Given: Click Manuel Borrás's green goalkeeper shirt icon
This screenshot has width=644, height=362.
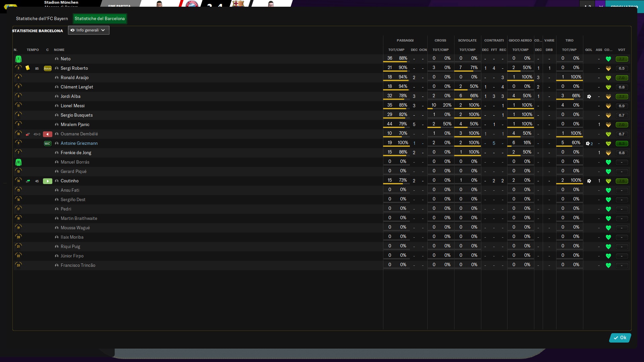Looking at the screenshot, I should pyautogui.click(x=18, y=162).
